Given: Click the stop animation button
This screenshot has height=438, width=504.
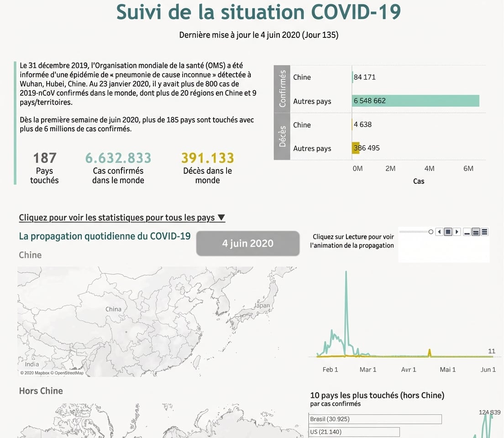Looking at the screenshot, I should (448, 232).
